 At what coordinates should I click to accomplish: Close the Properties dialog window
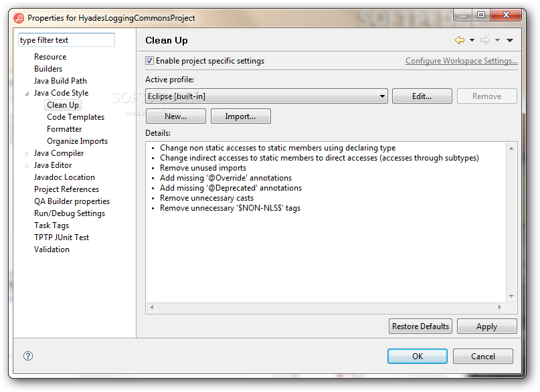tap(506, 15)
